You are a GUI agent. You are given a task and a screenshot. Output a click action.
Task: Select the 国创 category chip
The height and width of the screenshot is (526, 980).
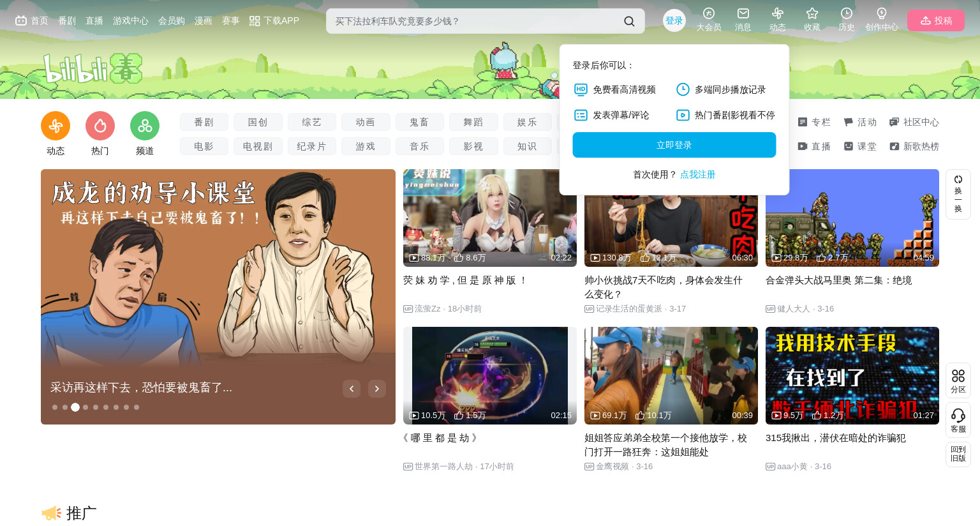pyautogui.click(x=258, y=122)
